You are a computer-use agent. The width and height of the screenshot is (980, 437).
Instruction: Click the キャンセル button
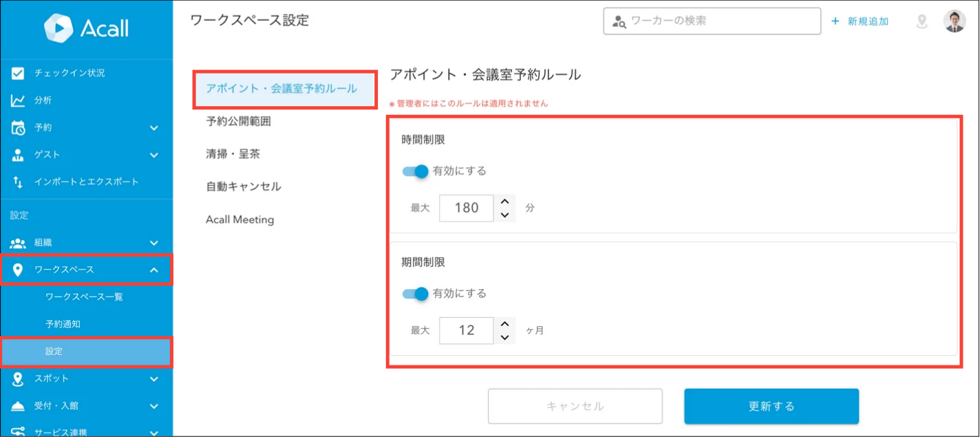click(x=575, y=406)
